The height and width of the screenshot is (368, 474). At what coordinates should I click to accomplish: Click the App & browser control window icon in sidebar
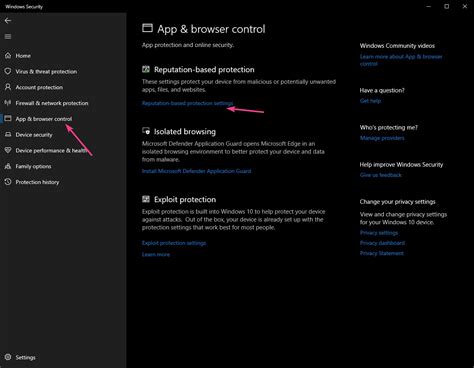8,119
